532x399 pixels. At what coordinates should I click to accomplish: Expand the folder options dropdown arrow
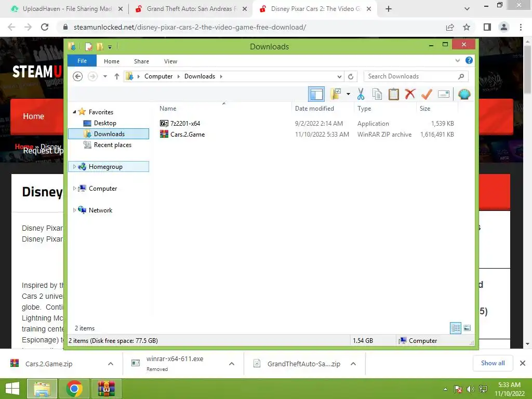click(348, 94)
